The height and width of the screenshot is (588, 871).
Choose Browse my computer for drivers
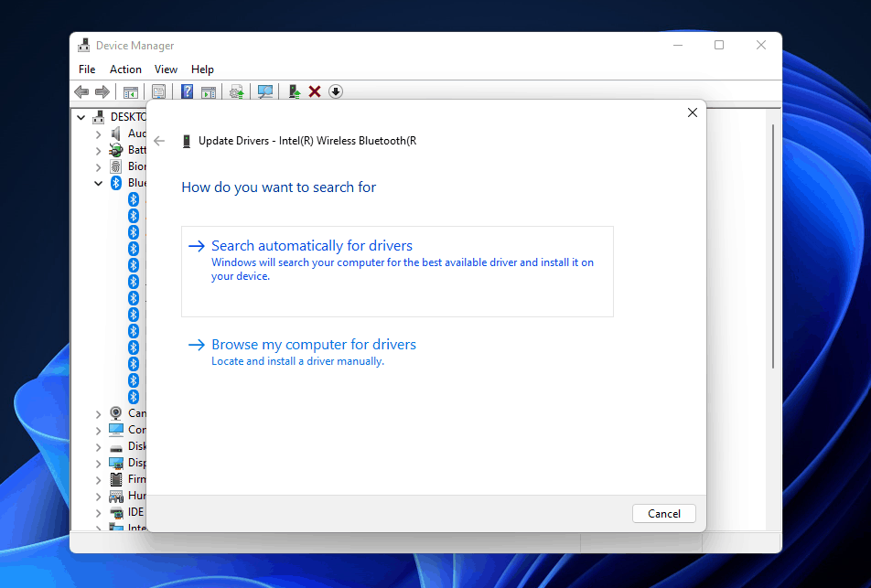tap(314, 344)
